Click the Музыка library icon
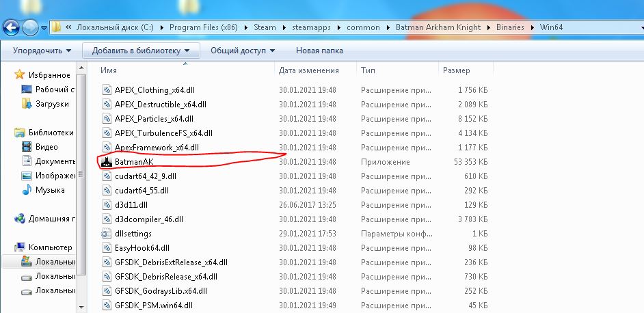The height and width of the screenshot is (313, 644). [26, 190]
